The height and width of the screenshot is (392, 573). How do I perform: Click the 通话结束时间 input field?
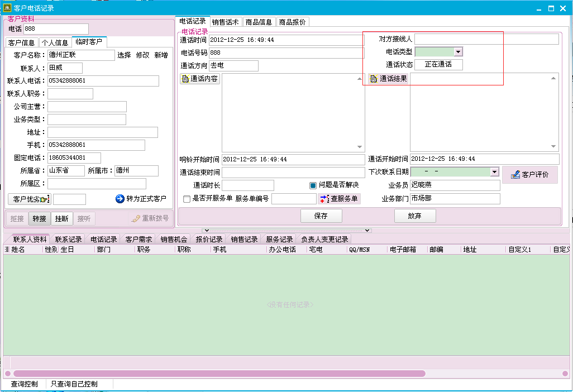(x=293, y=173)
